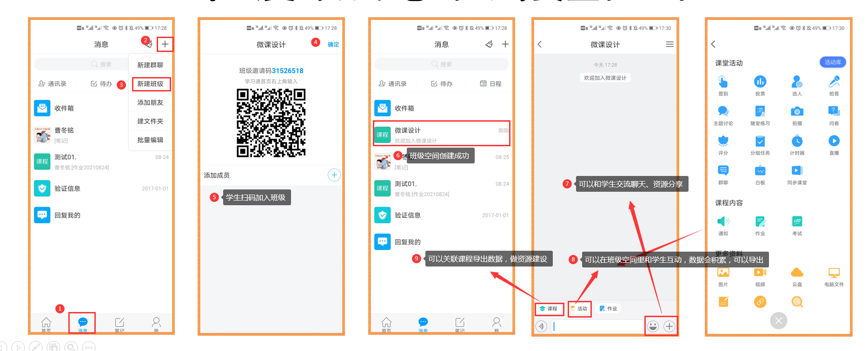Viewport: 868px width, 351px height.
Task: Open the 问卷 questionnaire icon
Action: [x=834, y=111]
